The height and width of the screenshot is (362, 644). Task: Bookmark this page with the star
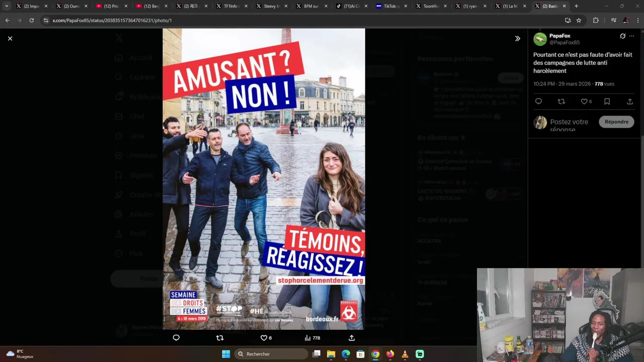579,20
